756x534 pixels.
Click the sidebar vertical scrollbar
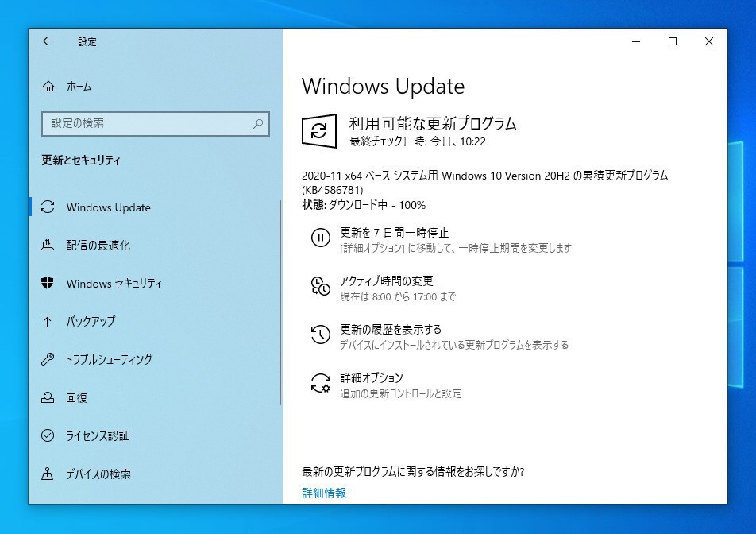tap(280, 303)
